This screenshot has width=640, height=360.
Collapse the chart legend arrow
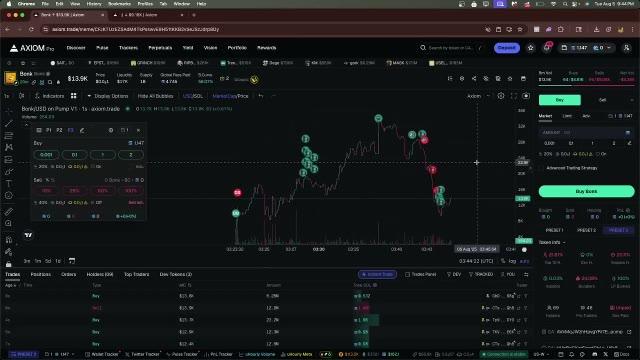coord(27,125)
